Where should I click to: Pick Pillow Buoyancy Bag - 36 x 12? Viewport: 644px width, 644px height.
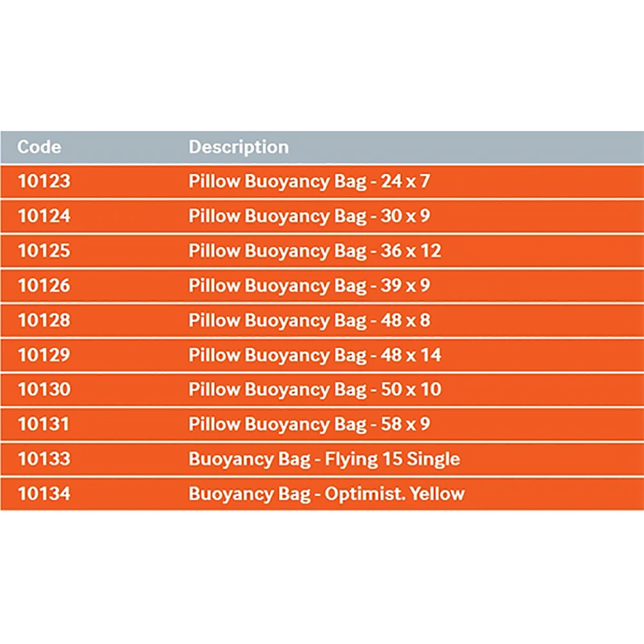314,251
